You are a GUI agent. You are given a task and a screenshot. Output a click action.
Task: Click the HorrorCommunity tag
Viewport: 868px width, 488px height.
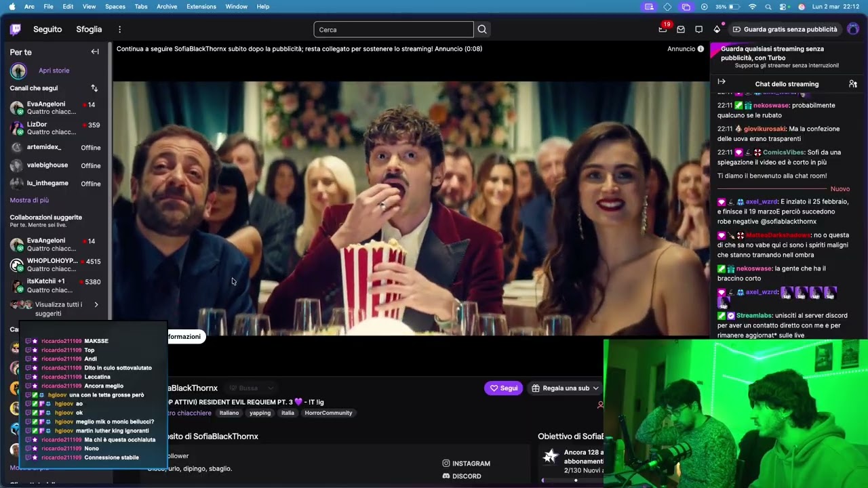click(328, 413)
